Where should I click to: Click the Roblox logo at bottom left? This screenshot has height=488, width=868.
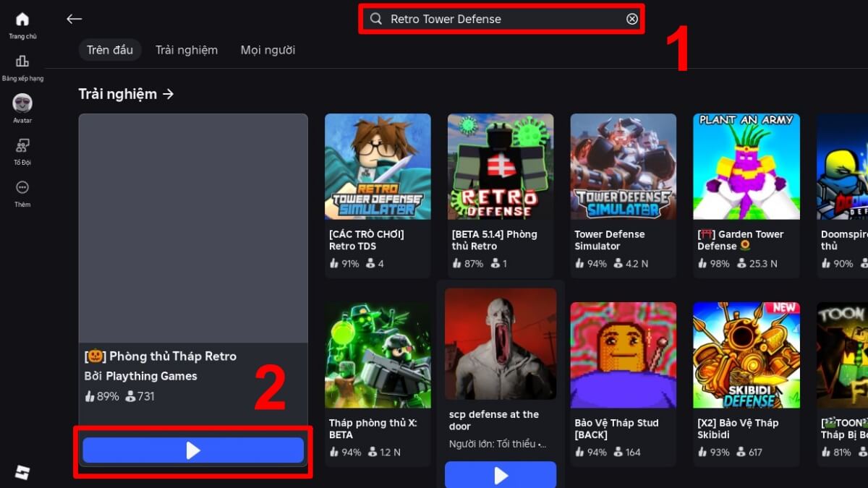click(22, 471)
